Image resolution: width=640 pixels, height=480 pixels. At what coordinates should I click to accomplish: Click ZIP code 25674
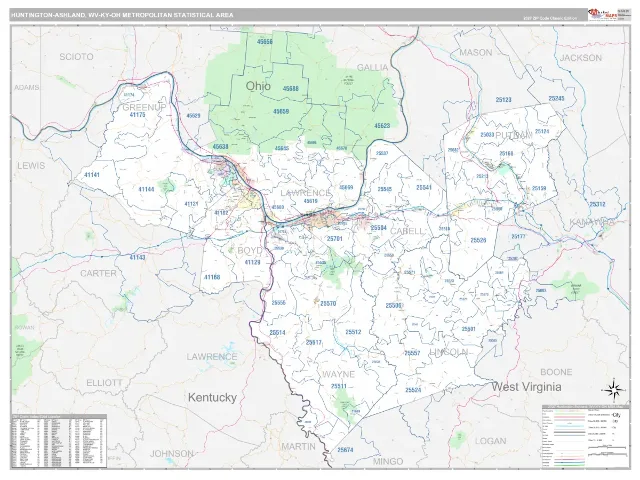[x=345, y=450]
